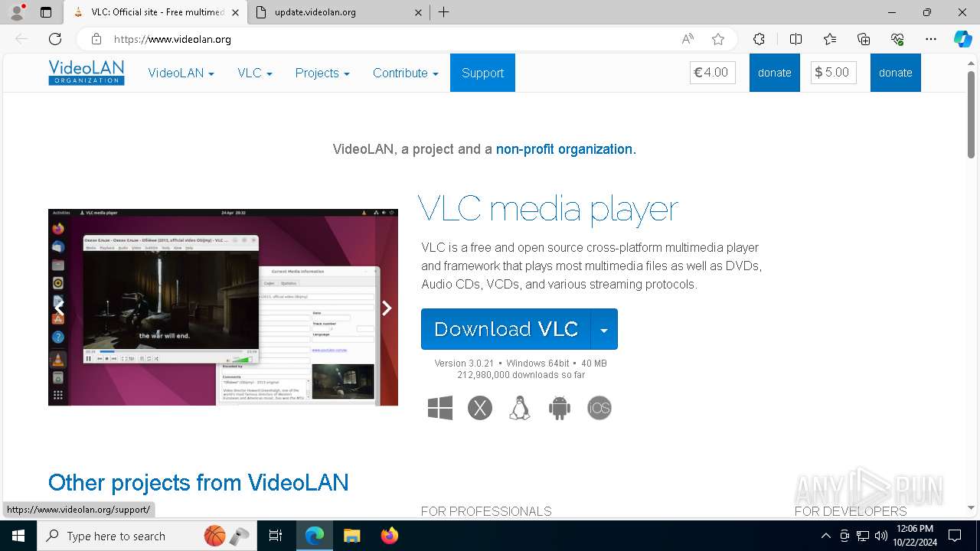Select the iOS download icon

coord(599,408)
